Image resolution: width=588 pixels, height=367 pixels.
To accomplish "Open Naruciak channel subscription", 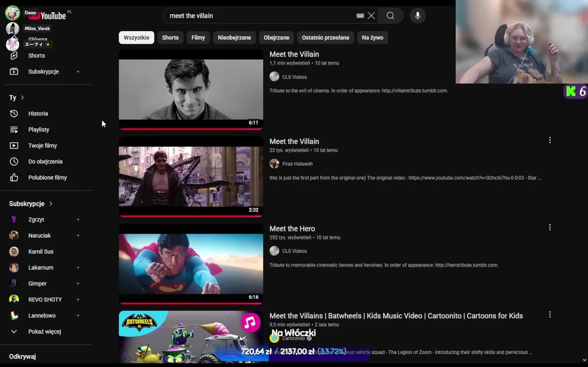I will [39, 235].
